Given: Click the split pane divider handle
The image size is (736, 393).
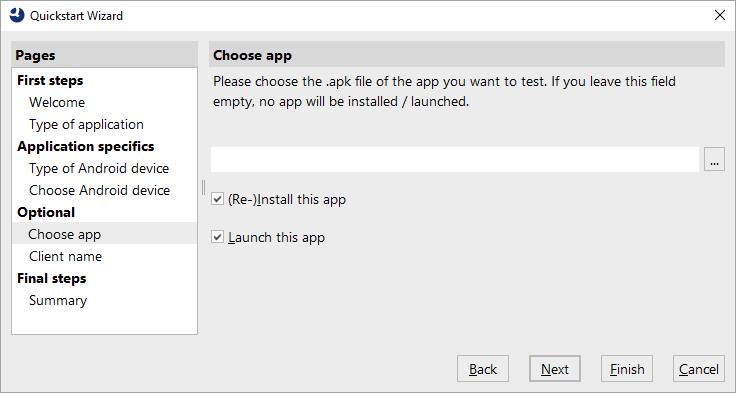Looking at the screenshot, I should [x=203, y=187].
